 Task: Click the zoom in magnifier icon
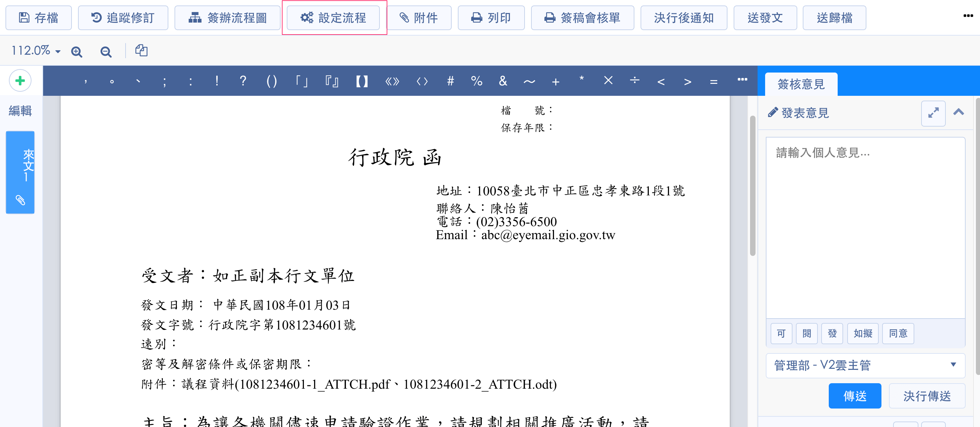coord(76,51)
